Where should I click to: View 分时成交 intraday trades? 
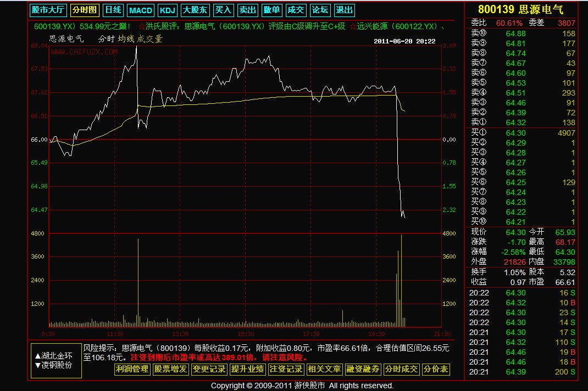[401, 369]
